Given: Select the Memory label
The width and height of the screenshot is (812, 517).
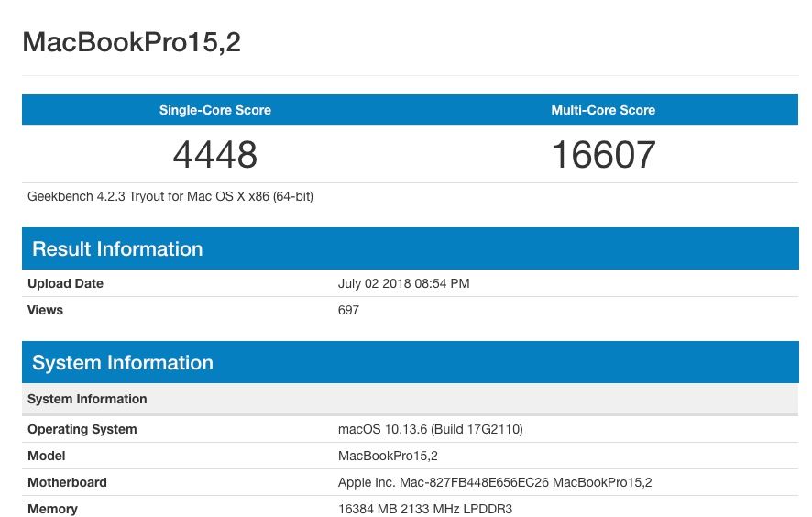Looking at the screenshot, I should [x=52, y=509].
